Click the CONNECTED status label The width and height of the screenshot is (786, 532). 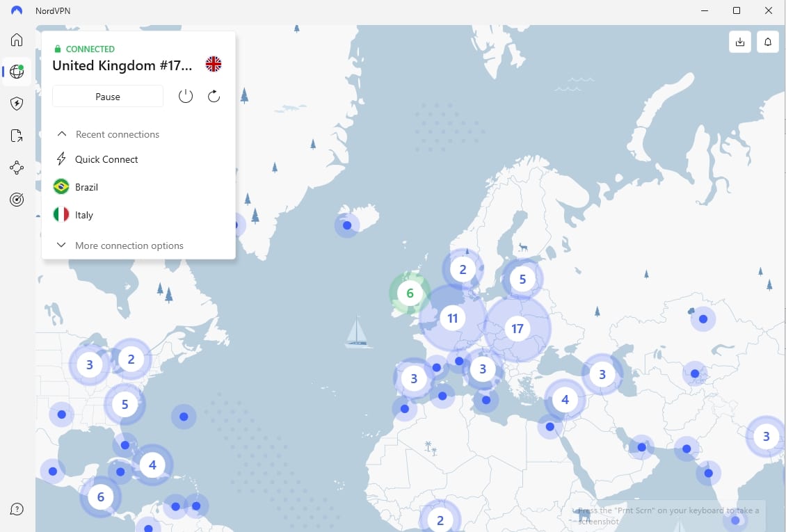point(90,49)
